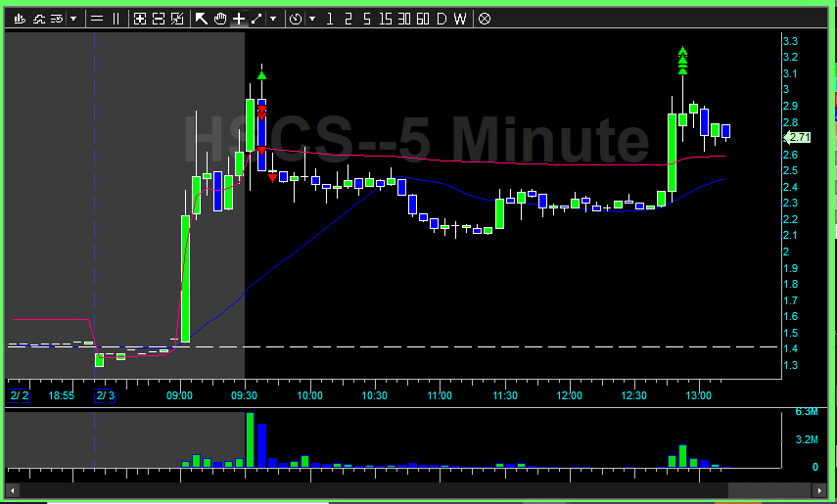Switch to 2 minute interval
837x504 pixels.
[349, 20]
